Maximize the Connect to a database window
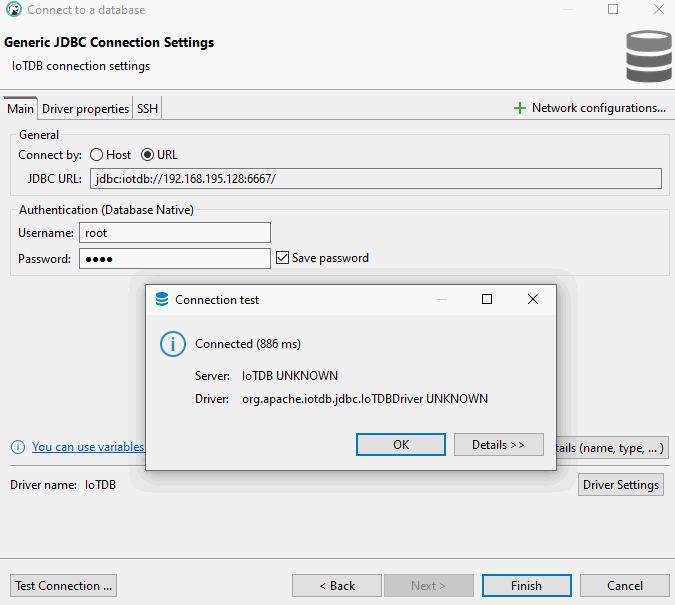675x605 pixels. point(613,9)
